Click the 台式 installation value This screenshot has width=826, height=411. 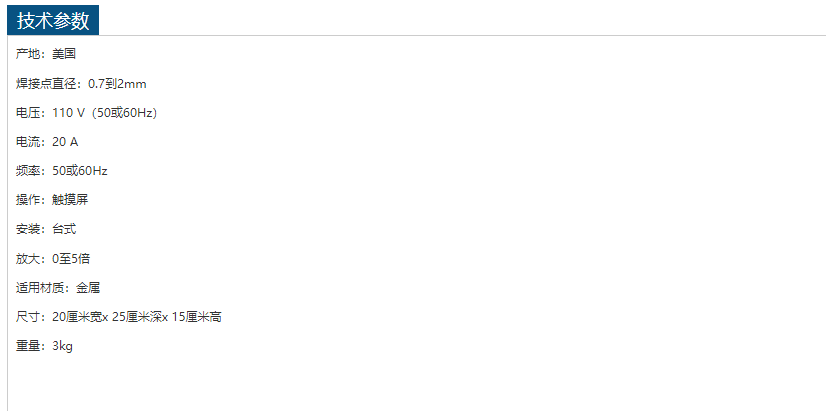64,229
